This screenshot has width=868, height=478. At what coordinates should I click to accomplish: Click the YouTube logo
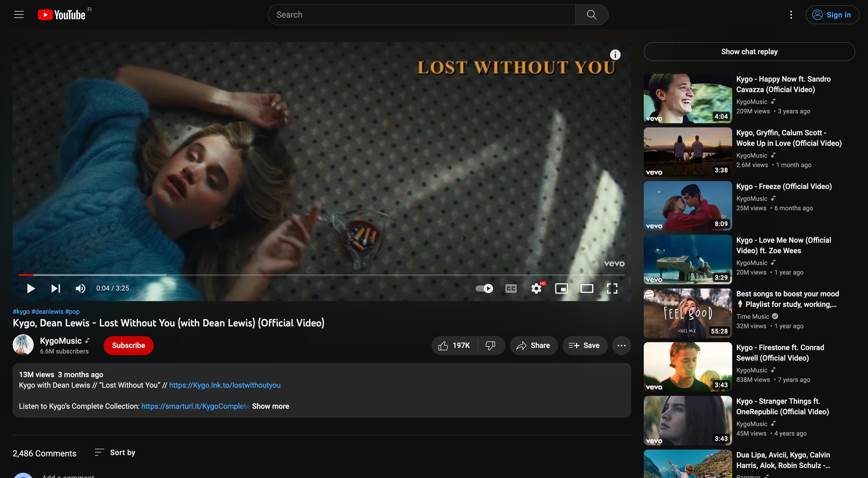click(x=62, y=14)
